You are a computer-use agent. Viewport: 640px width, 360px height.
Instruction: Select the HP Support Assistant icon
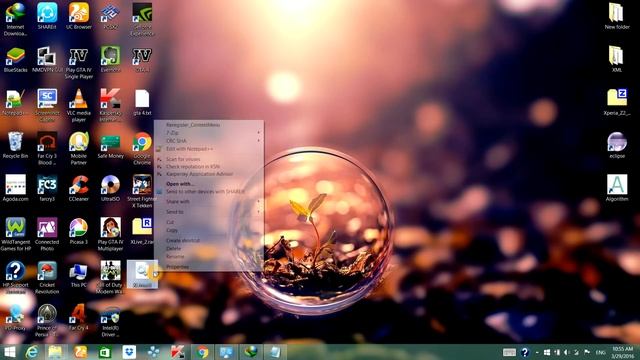16,278
